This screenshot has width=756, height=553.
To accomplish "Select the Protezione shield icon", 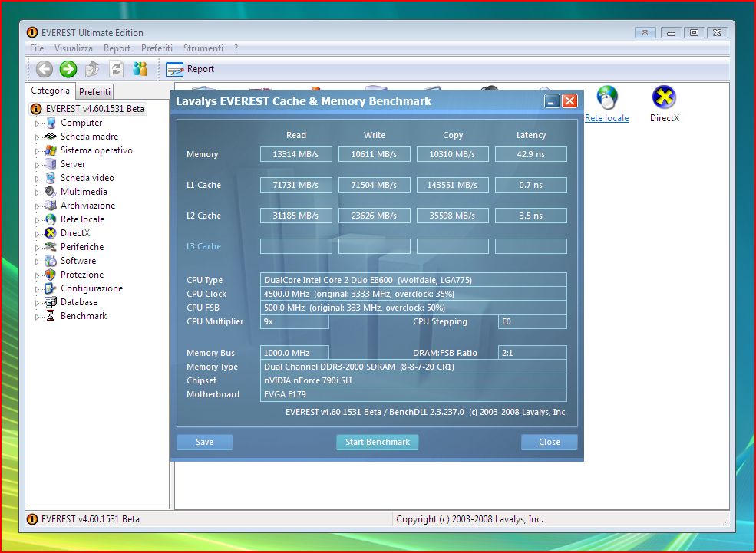I will 51,275.
